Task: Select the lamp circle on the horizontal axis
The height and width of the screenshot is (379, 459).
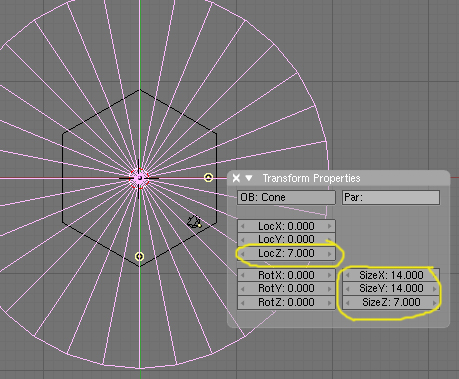Action: (x=208, y=177)
